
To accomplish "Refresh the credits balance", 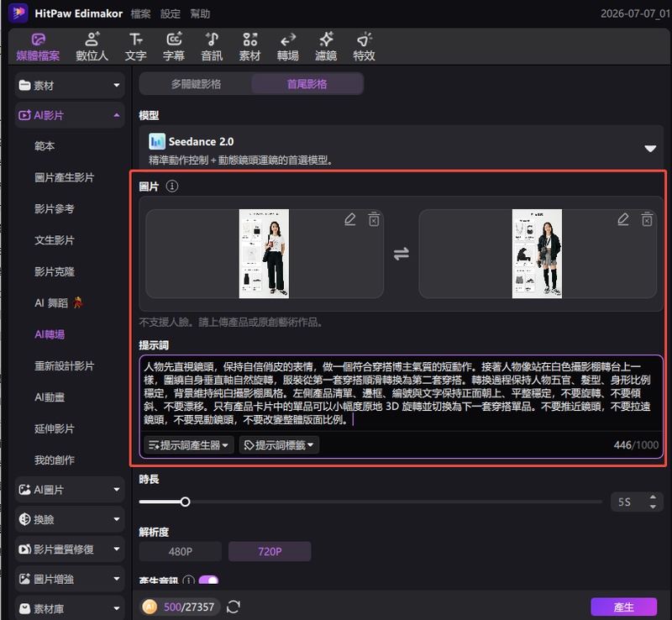I will coord(234,607).
